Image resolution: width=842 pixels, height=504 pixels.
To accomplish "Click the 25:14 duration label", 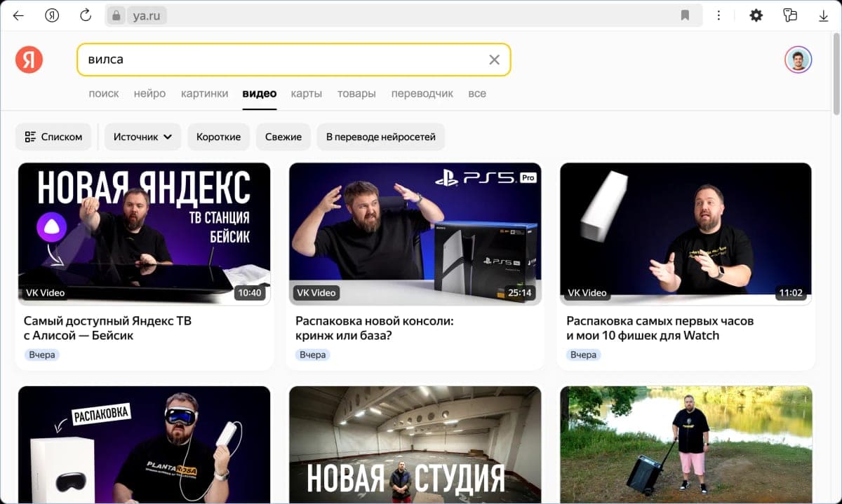I will coord(520,292).
